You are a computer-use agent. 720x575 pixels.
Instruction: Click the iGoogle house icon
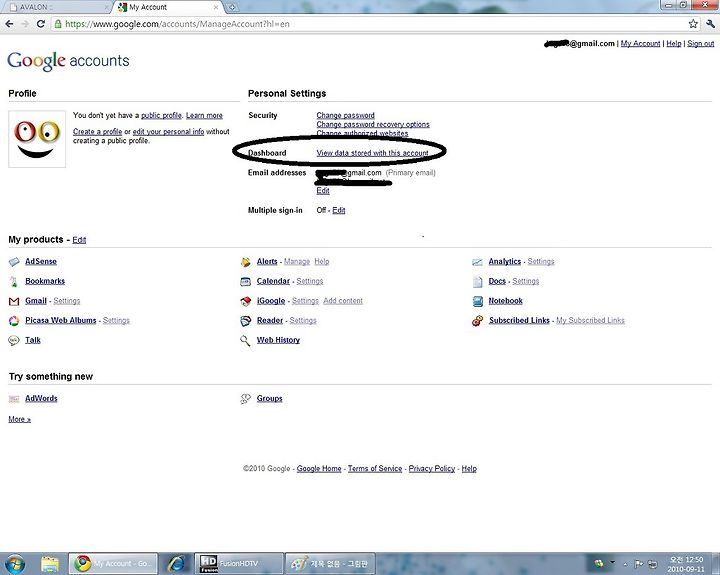pyautogui.click(x=246, y=301)
